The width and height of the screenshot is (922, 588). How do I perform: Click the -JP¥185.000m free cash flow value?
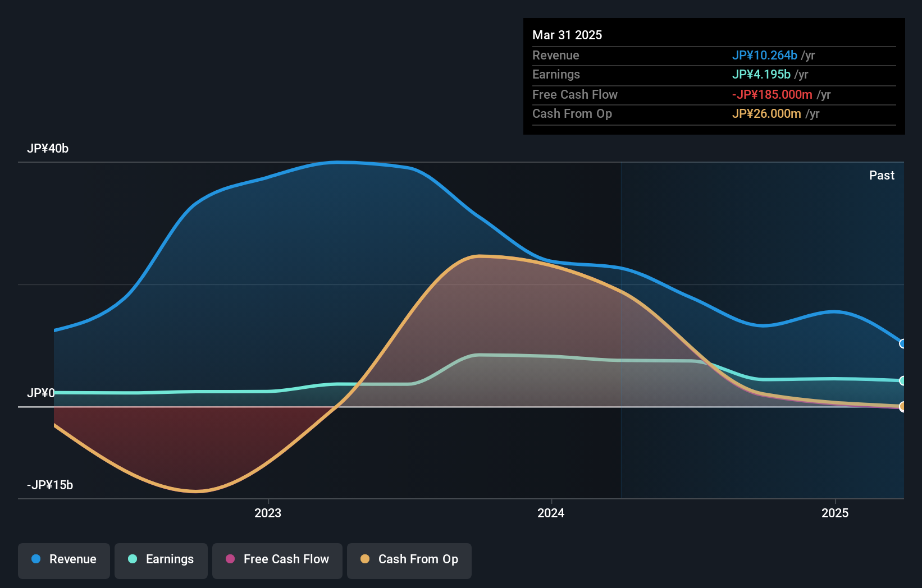click(772, 94)
